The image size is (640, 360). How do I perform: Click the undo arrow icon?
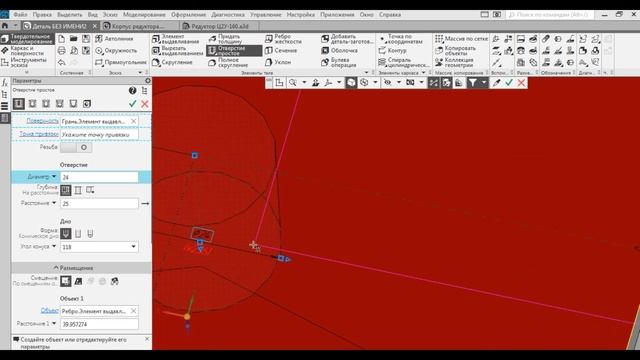(x=62, y=62)
